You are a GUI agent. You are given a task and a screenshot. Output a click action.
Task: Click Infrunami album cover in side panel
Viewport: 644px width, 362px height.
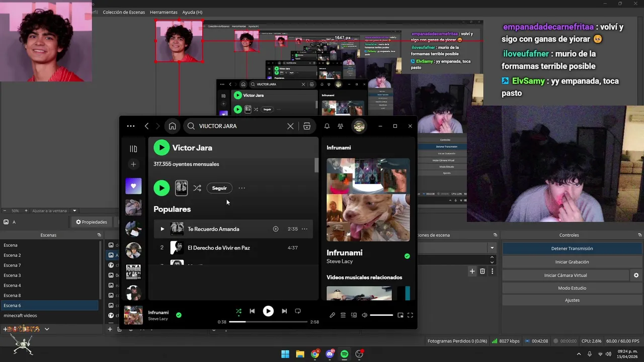[368, 200]
